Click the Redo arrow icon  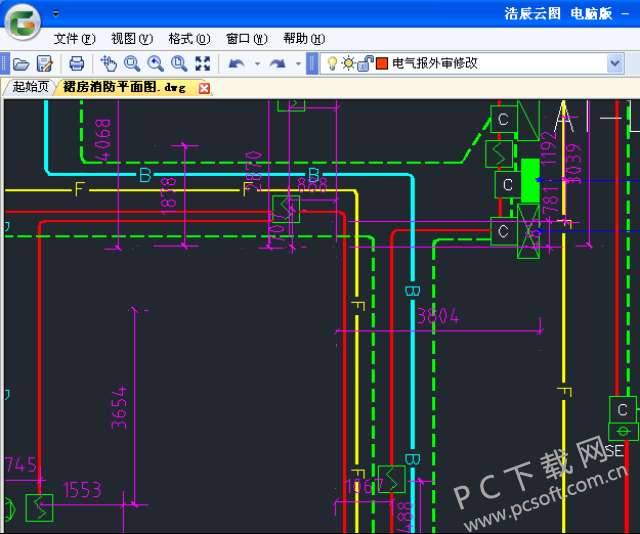click(x=277, y=63)
